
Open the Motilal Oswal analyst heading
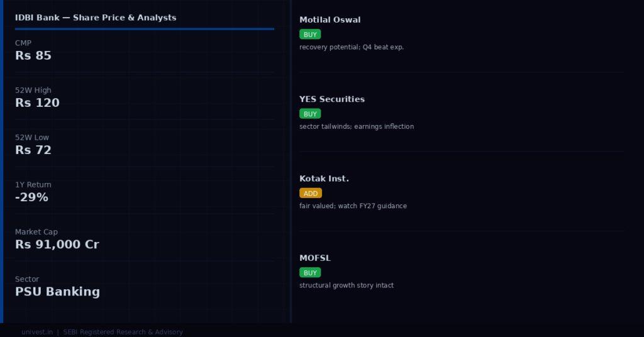330,19
